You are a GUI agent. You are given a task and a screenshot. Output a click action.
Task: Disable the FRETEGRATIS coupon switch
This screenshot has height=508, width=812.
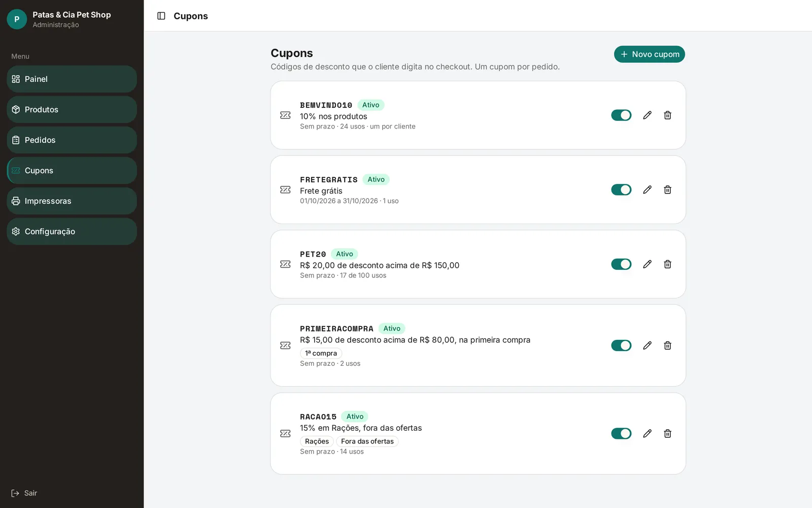click(621, 189)
